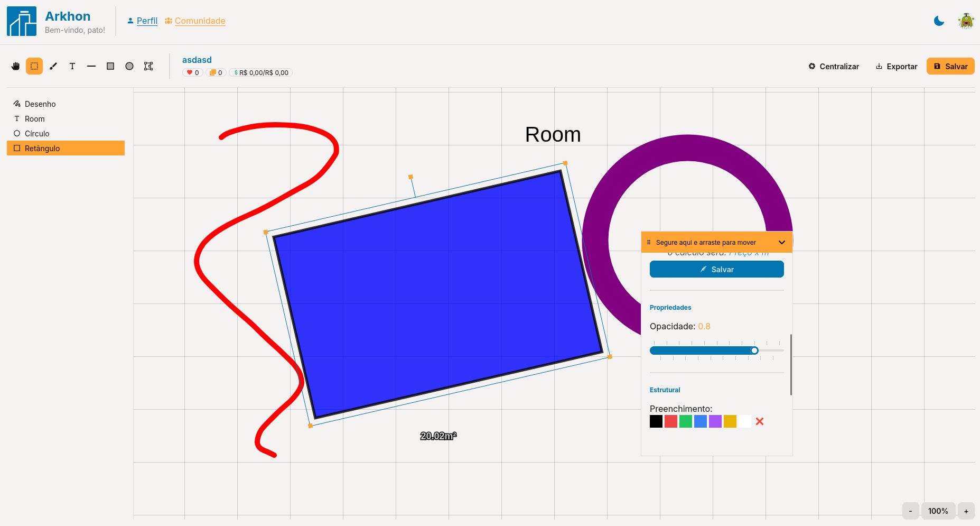Collapse the floating properties panel chevron
This screenshot has width=980, height=526.
click(x=782, y=242)
